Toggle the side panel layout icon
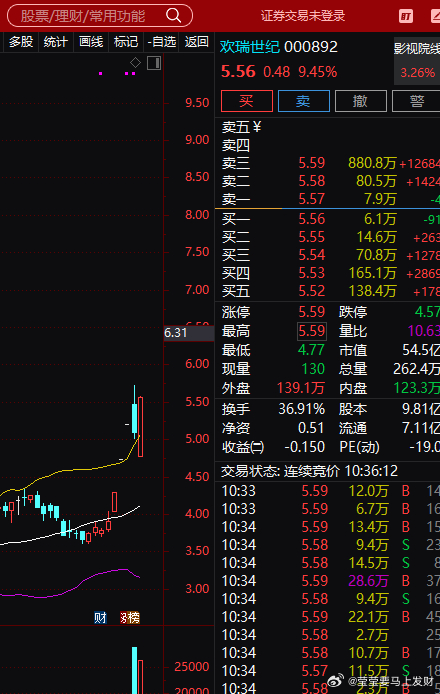This screenshot has width=440, height=694. point(154,63)
